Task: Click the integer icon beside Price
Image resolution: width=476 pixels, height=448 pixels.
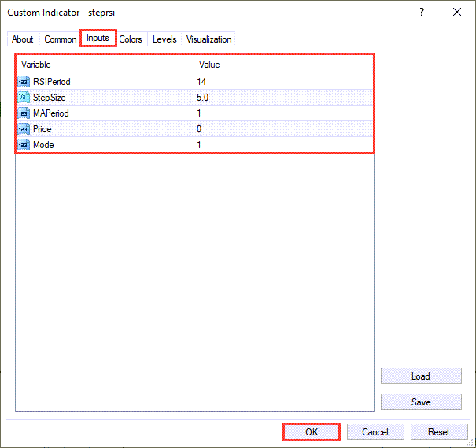Action: tap(24, 129)
